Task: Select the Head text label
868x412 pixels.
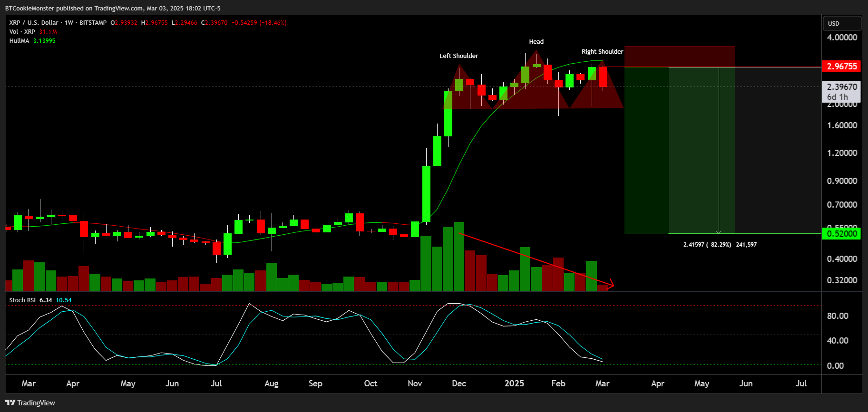Action: point(536,41)
